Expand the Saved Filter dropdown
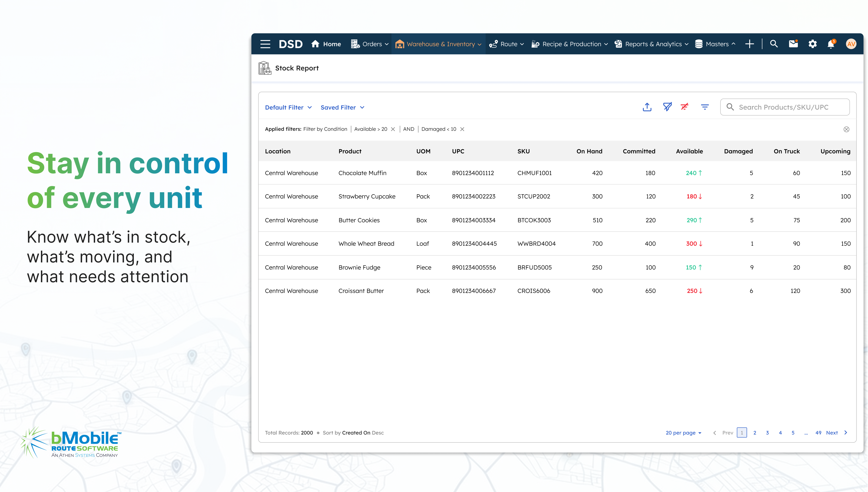 point(342,107)
